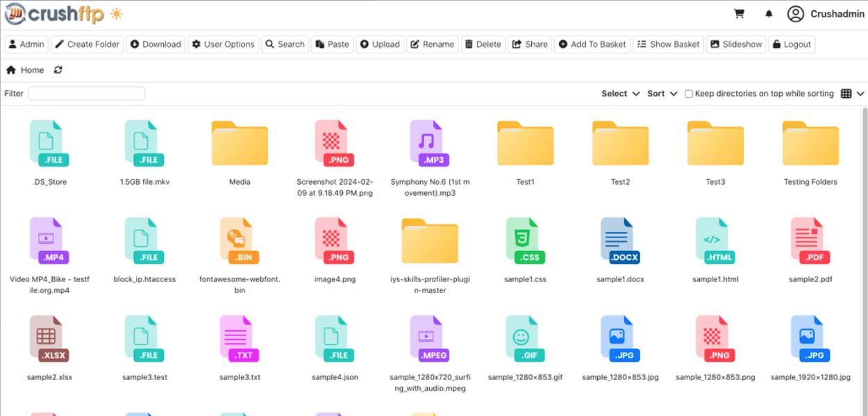The height and width of the screenshot is (416, 868).
Task: Click into the Filter text field
Action: click(86, 94)
